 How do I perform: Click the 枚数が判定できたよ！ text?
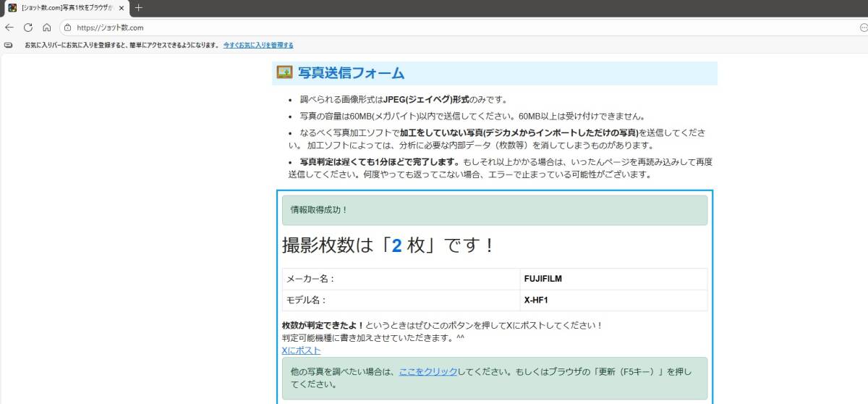[323, 325]
